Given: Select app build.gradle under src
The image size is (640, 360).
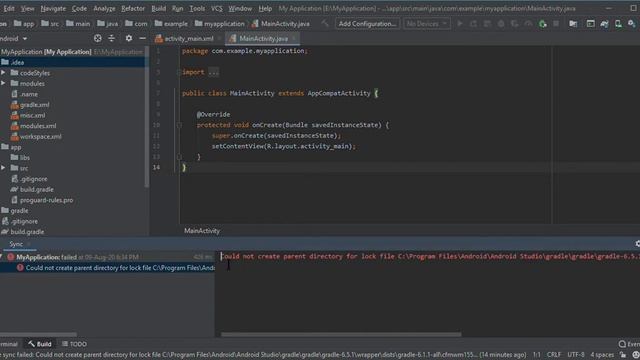Looking at the screenshot, I should 32,189.
